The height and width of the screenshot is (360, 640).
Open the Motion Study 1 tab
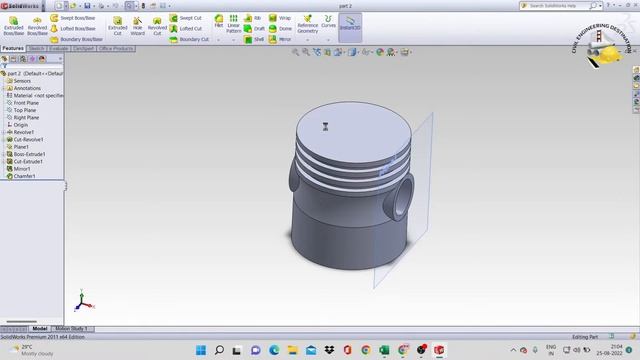[x=71, y=329]
